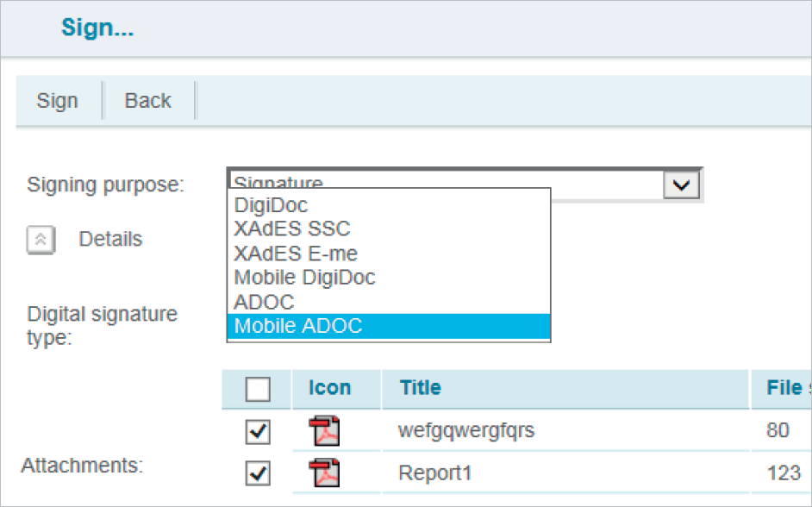
Task: Uncheck the Report1 attachment checkbox
Action: pos(258,473)
